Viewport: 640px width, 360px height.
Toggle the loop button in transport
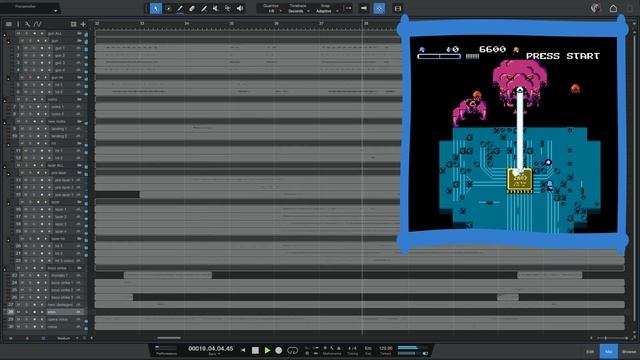(293, 350)
